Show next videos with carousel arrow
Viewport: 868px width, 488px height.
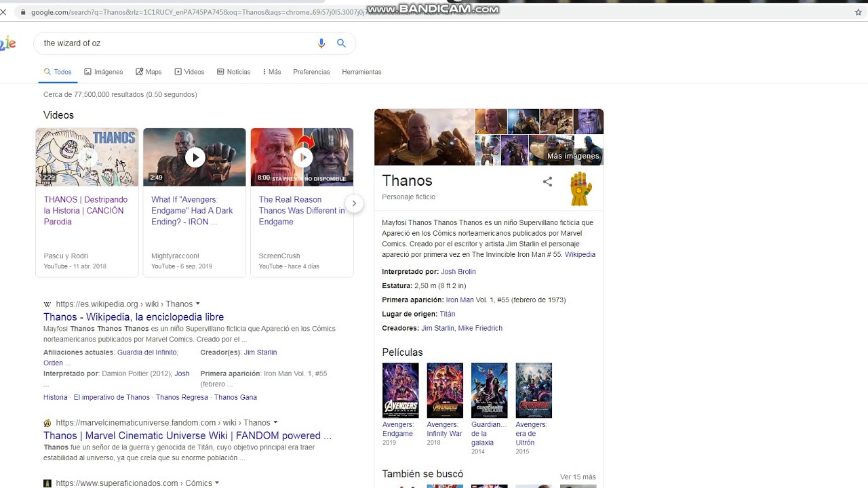click(x=353, y=203)
